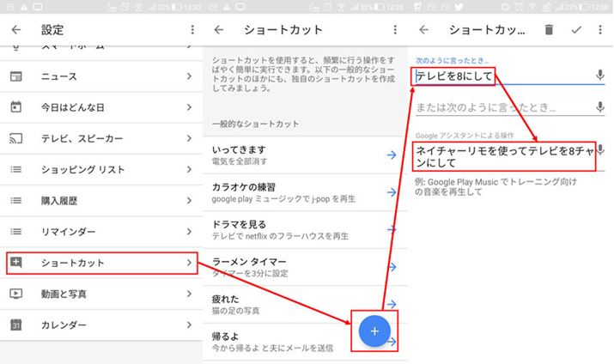The width and height of the screenshot is (614, 364).
Task: Click the cast icon for テレビ、スピーカー
Action: coord(16,138)
